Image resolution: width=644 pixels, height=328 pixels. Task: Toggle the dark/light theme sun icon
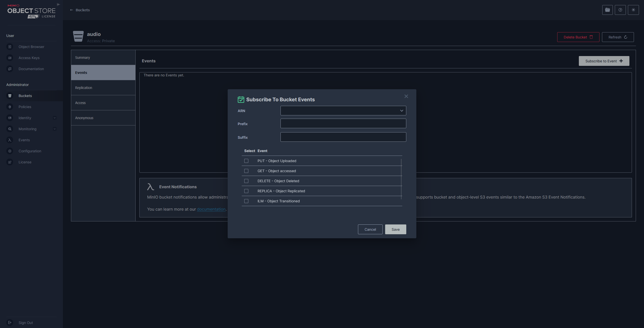[633, 10]
